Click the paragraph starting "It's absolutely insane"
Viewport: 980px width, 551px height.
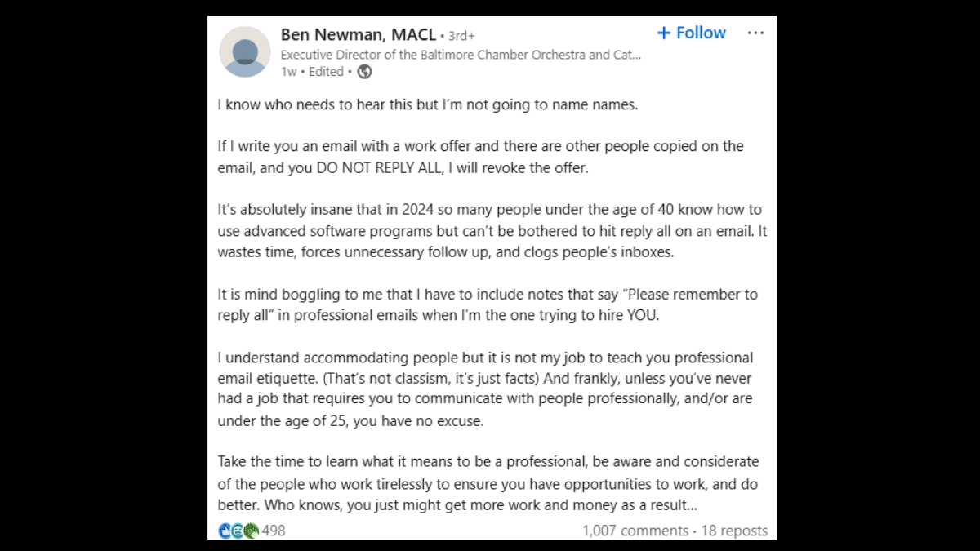[x=492, y=231]
